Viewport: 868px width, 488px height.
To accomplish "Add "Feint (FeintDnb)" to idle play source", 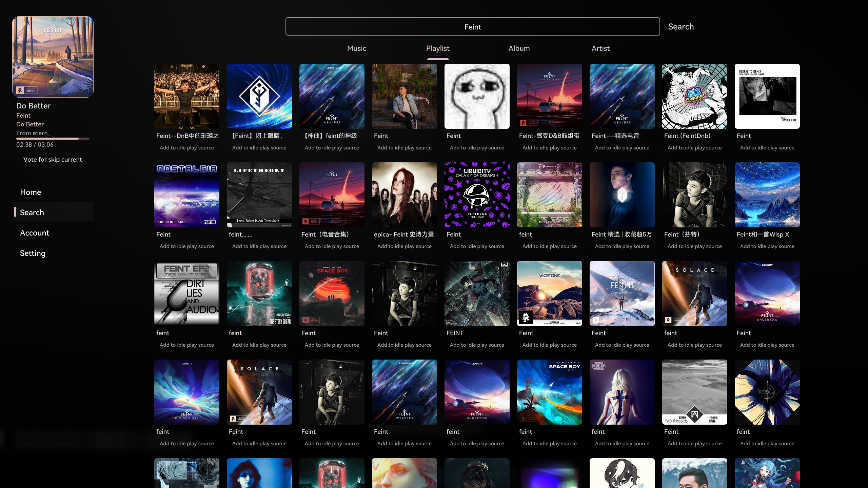I will click(x=695, y=148).
